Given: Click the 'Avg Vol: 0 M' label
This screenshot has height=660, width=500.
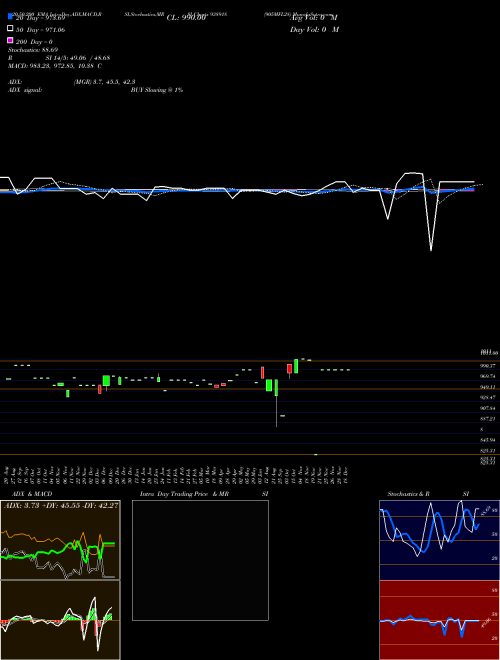Looking at the screenshot, I should pos(314,18).
